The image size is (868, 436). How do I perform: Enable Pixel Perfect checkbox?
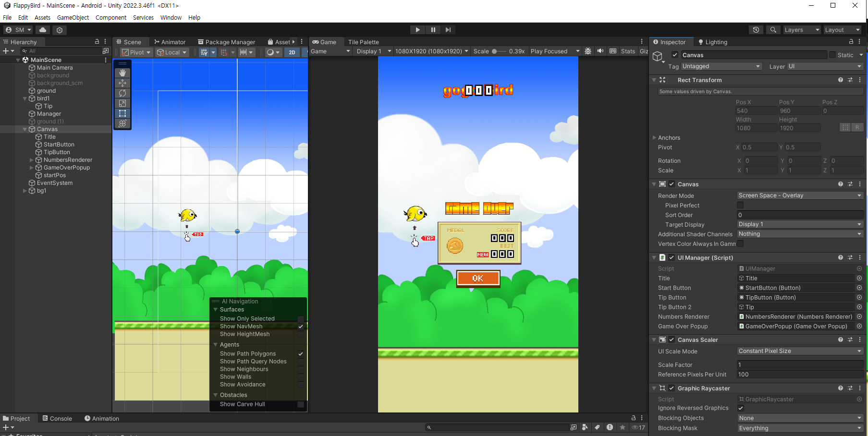pos(740,206)
